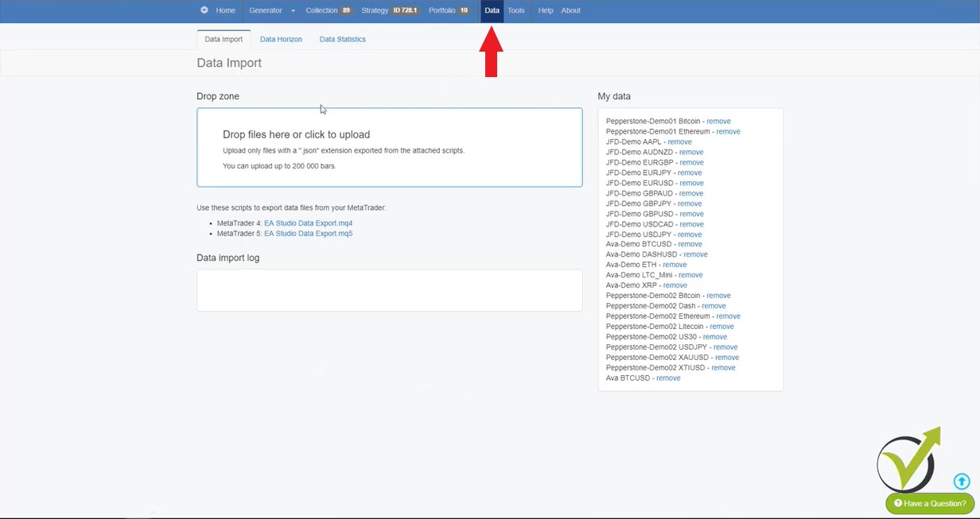Remove Pepperstone-Demo01 Bitcoin data
980x519 pixels.
tap(718, 122)
